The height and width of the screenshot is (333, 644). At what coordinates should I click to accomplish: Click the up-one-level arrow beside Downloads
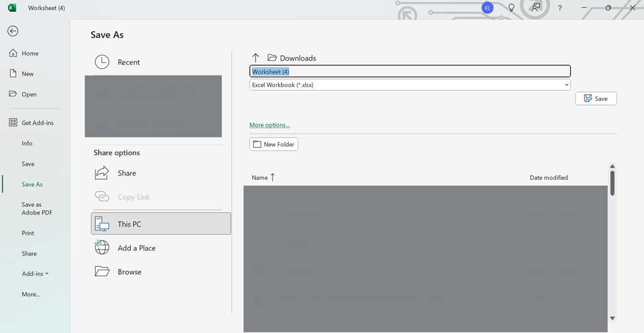click(x=256, y=58)
